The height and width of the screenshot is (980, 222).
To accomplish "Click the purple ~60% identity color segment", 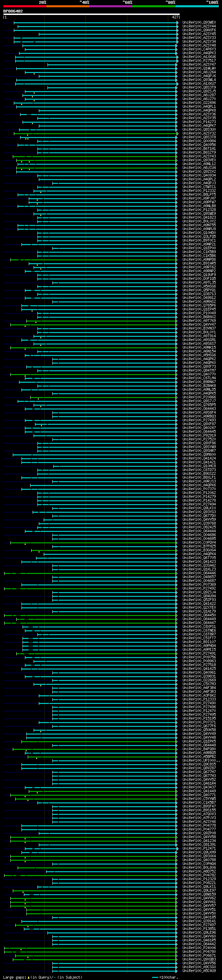I will click(111, 6).
